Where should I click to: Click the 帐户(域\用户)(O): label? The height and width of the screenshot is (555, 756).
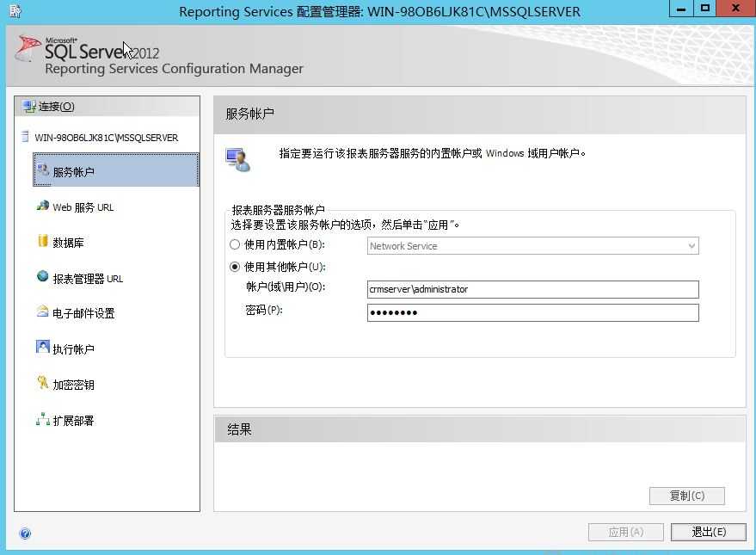point(286,287)
